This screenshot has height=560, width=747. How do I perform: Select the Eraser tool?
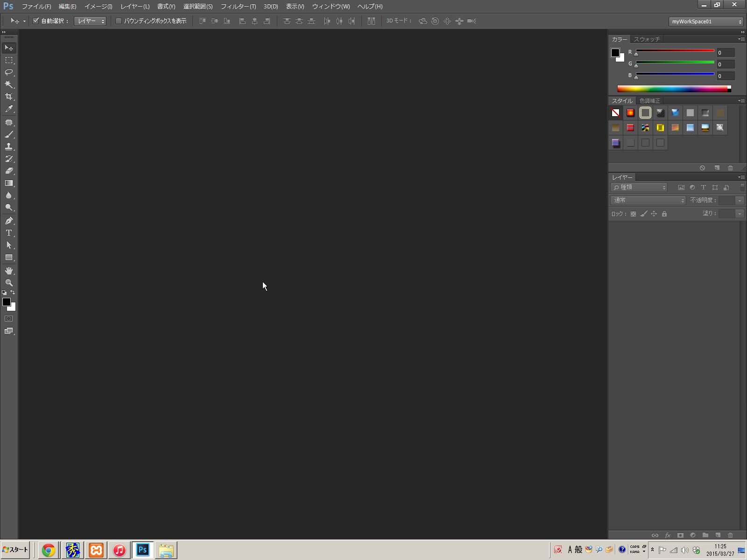click(9, 171)
